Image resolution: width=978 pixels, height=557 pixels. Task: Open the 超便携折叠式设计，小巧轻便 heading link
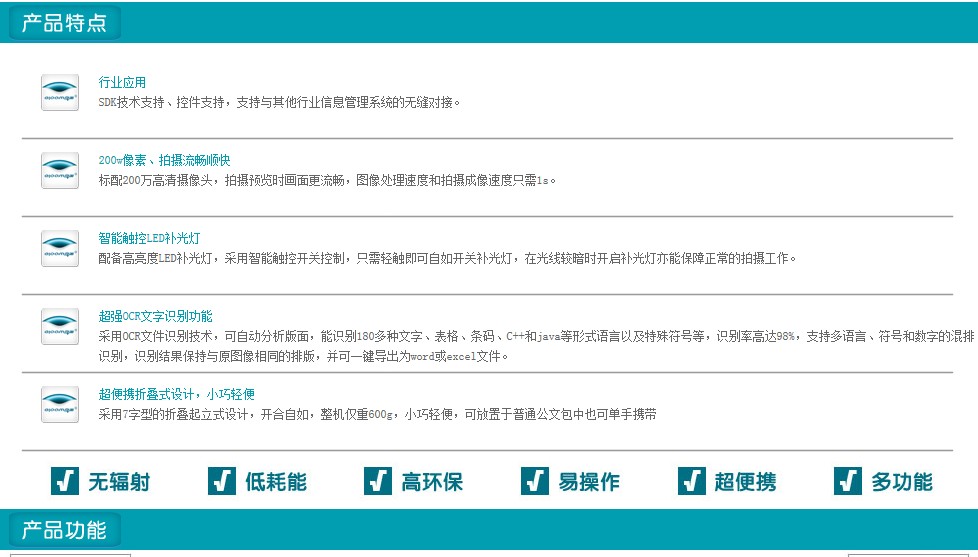click(x=176, y=394)
